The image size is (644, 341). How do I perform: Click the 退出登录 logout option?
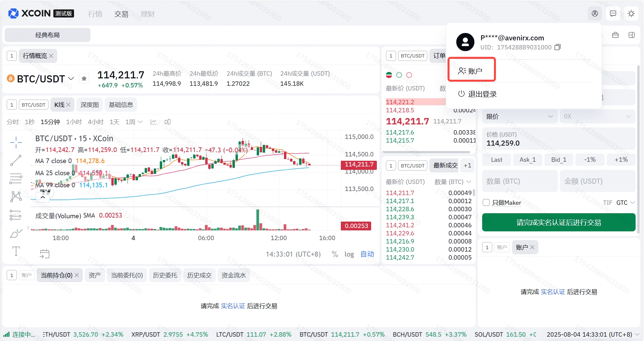pos(478,94)
